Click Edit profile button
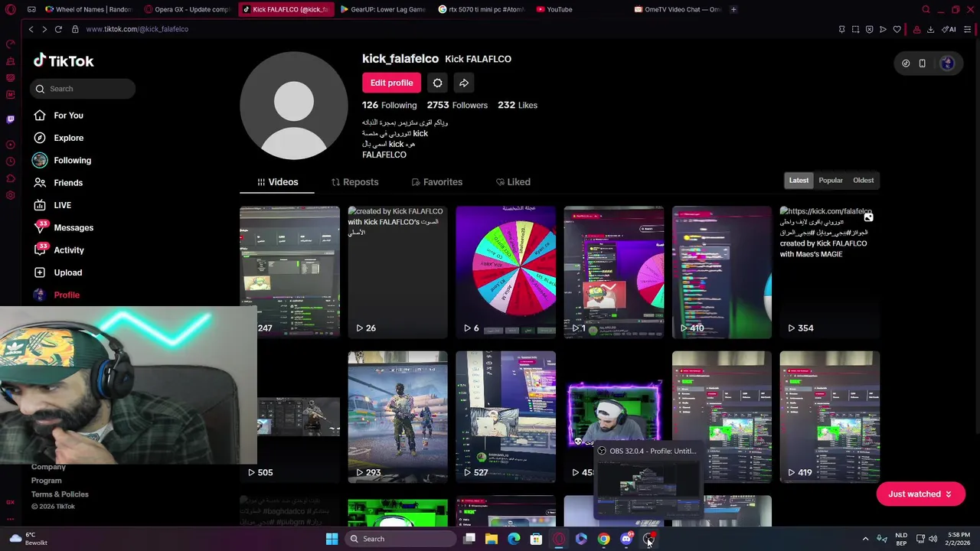Image resolution: width=980 pixels, height=551 pixels. coord(391,83)
